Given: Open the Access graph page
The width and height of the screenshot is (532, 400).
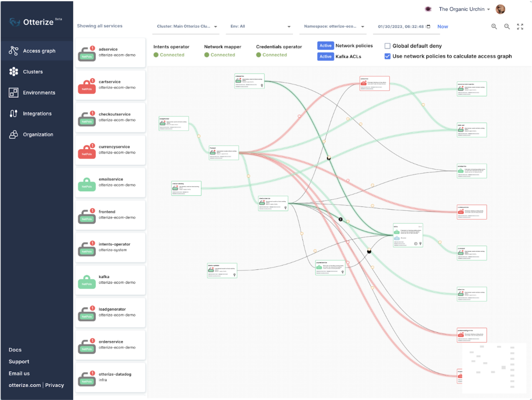Looking at the screenshot, I should 37,51.
